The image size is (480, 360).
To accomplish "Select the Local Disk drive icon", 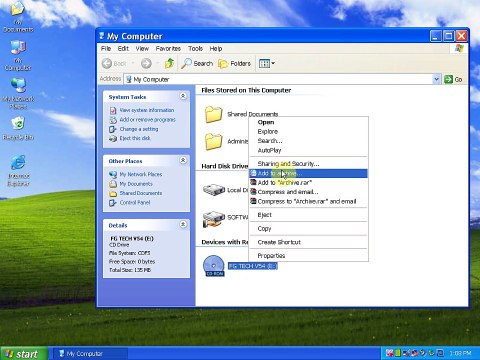I will [x=214, y=190].
